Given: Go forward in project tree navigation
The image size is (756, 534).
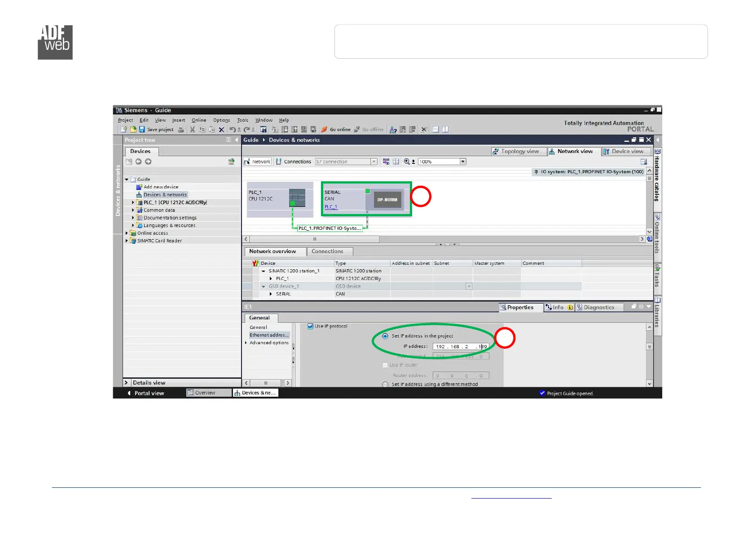Looking at the screenshot, I should (148, 162).
